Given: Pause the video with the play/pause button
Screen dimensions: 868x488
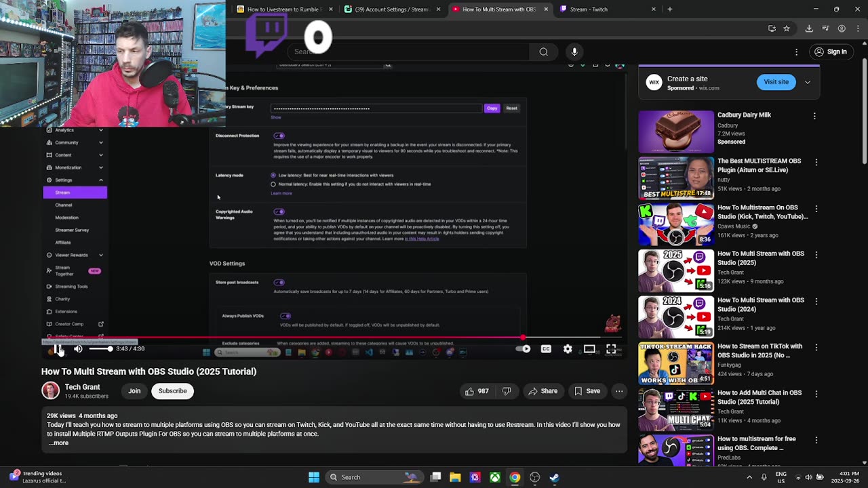Looking at the screenshot, I should (58, 349).
